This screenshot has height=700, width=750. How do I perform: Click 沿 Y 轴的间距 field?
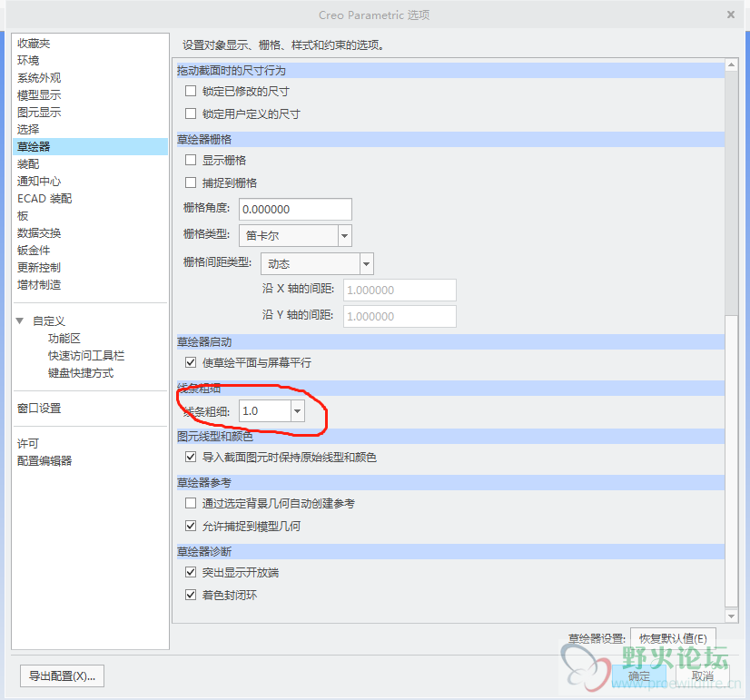(x=400, y=317)
